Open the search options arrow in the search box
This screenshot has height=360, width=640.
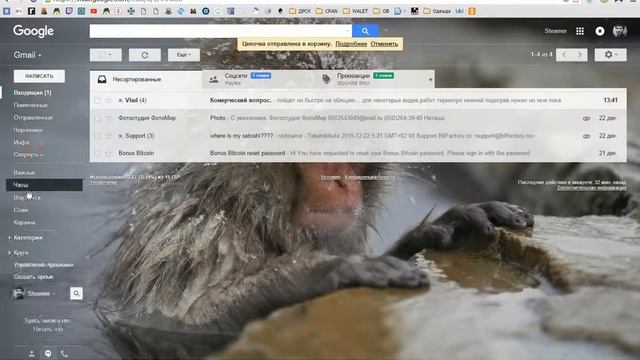coord(348,31)
